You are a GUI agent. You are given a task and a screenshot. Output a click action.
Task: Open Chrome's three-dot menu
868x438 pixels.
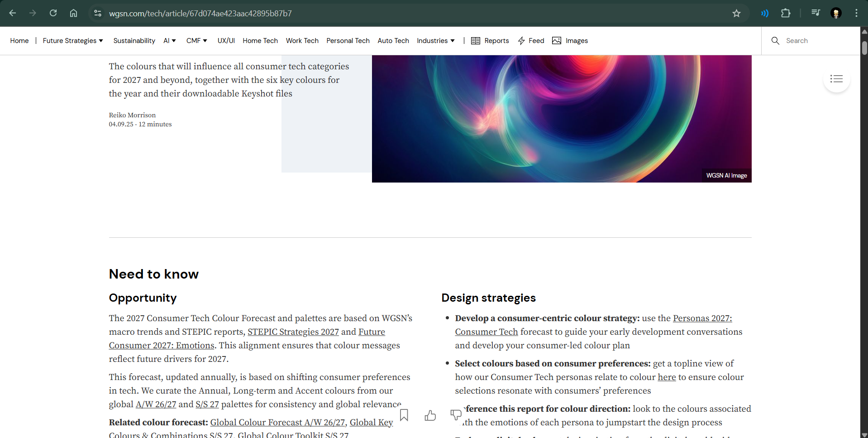[x=856, y=13]
